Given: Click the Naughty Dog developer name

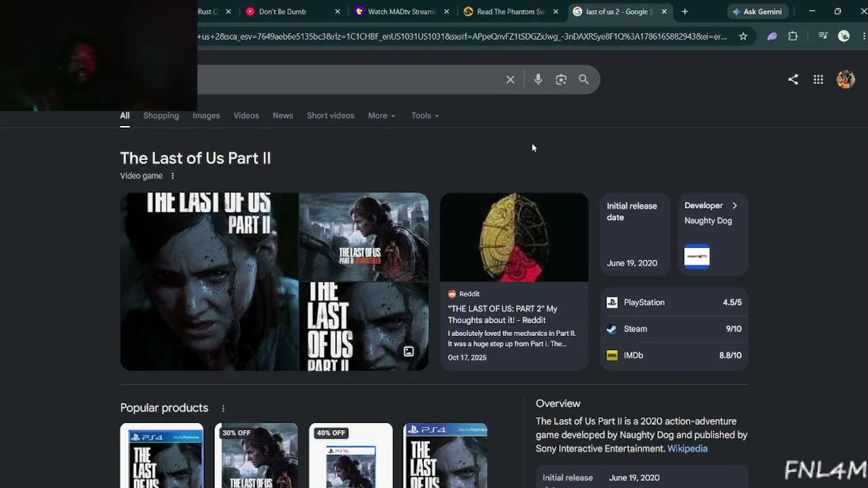Looking at the screenshot, I should 708,220.
